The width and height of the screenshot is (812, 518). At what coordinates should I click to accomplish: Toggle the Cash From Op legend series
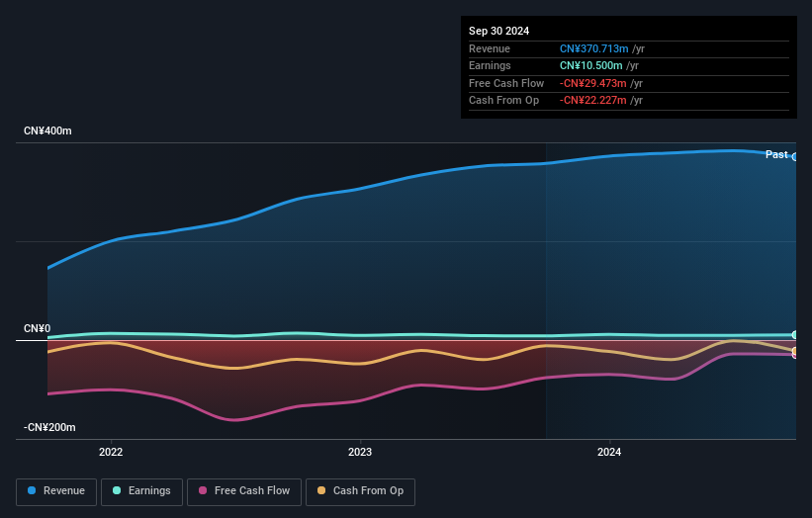pyautogui.click(x=360, y=491)
